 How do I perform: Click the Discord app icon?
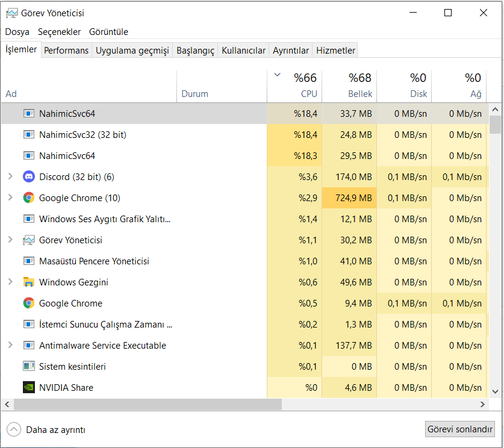pos(28,177)
